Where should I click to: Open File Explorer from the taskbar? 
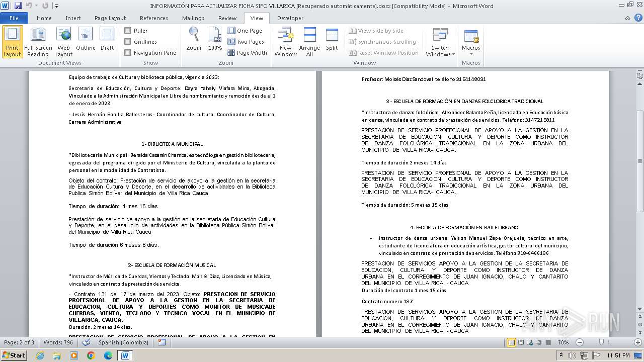(x=57, y=355)
